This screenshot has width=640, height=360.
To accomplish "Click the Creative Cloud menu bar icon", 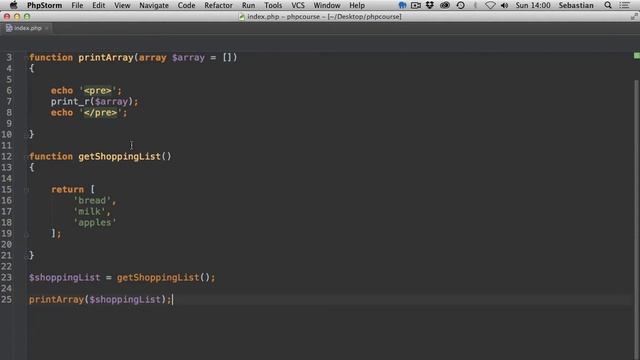I will tap(445, 5).
